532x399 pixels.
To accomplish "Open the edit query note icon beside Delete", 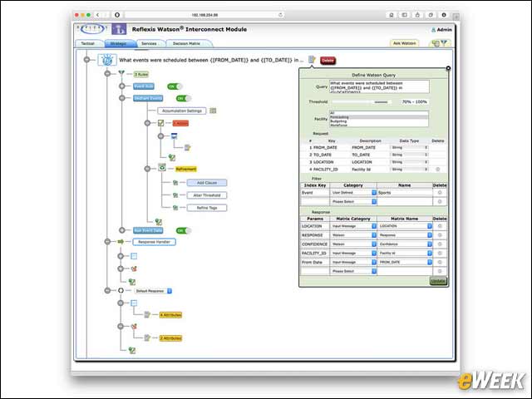I will (312, 60).
